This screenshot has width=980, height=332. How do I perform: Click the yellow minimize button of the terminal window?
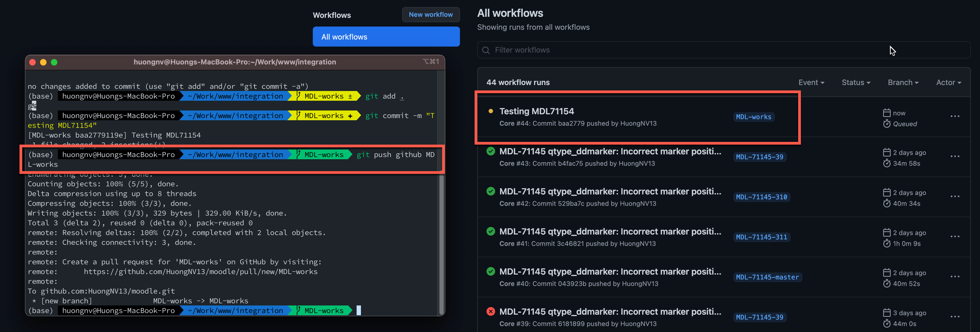click(x=43, y=62)
